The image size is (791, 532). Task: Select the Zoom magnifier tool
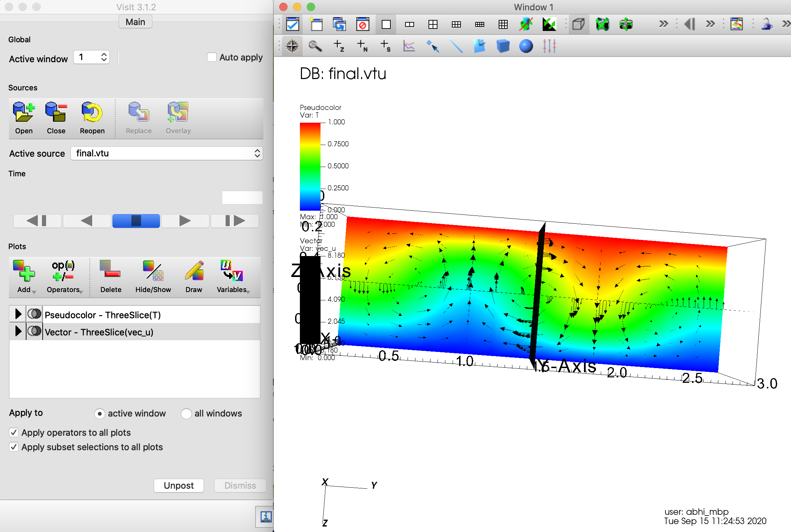click(x=315, y=46)
